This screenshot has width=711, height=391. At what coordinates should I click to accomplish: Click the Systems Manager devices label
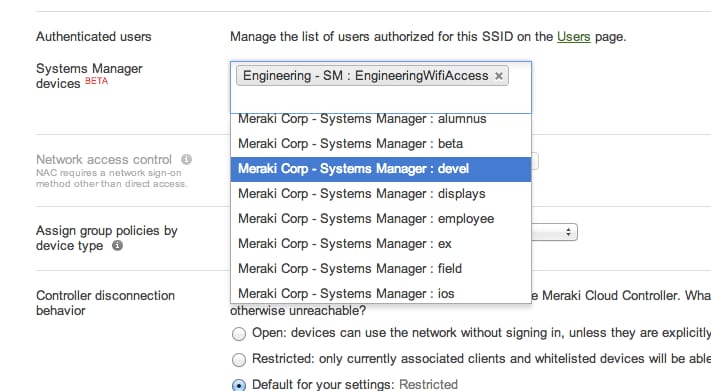(89, 76)
